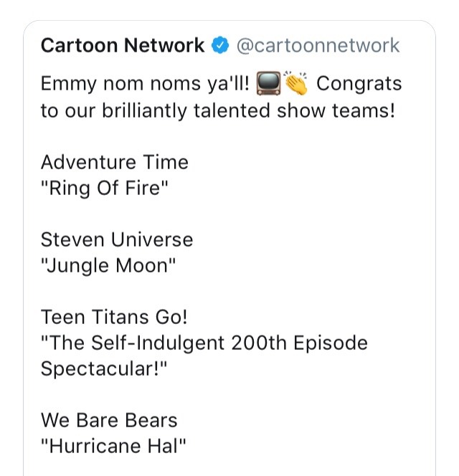Select the "Steven Universe" show title
The height and width of the screenshot is (476, 459).
117,239
